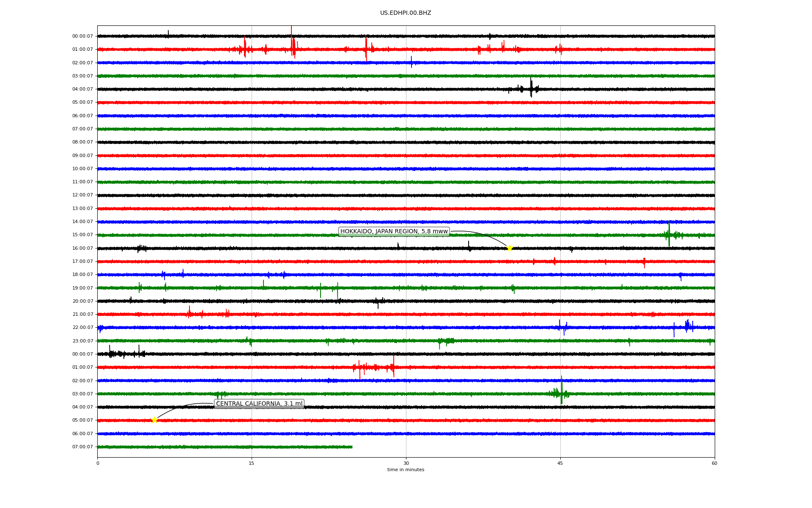Click the 45 minute x-axis tick label
The image size is (812, 508).
(560, 463)
